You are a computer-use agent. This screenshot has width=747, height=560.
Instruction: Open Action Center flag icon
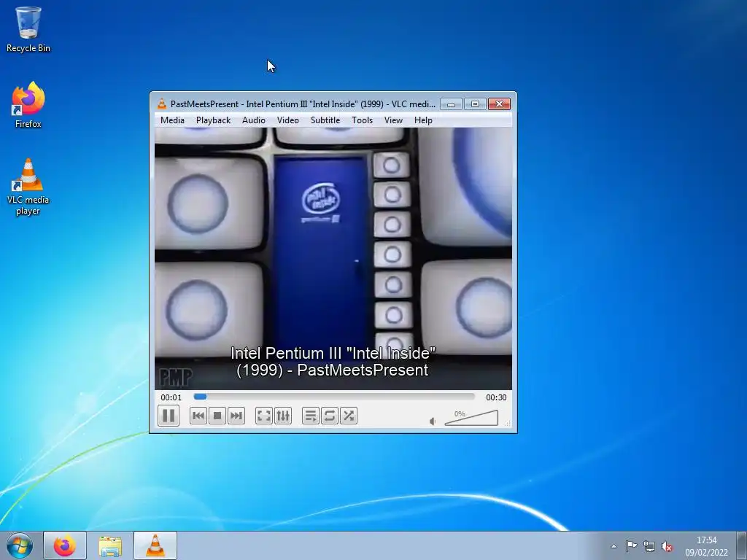pos(631,545)
